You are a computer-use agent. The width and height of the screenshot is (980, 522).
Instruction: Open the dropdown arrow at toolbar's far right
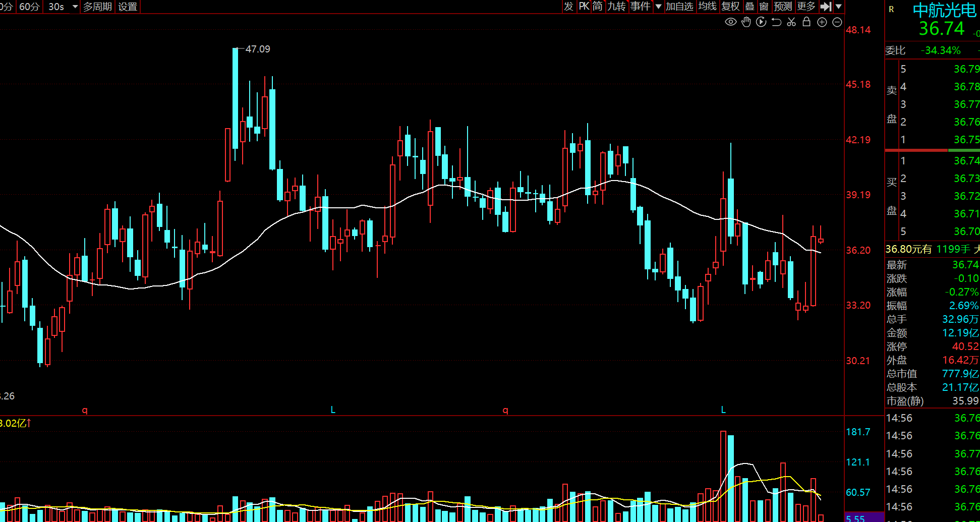(839, 7)
